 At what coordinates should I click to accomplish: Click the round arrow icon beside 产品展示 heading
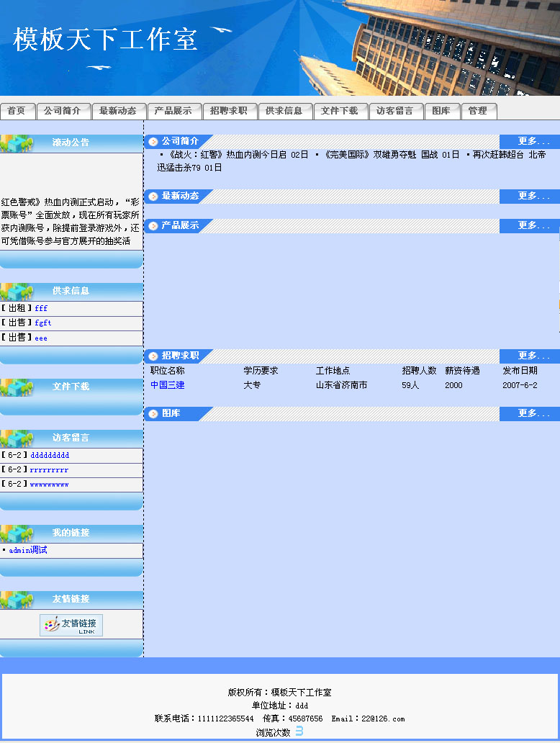point(153,226)
